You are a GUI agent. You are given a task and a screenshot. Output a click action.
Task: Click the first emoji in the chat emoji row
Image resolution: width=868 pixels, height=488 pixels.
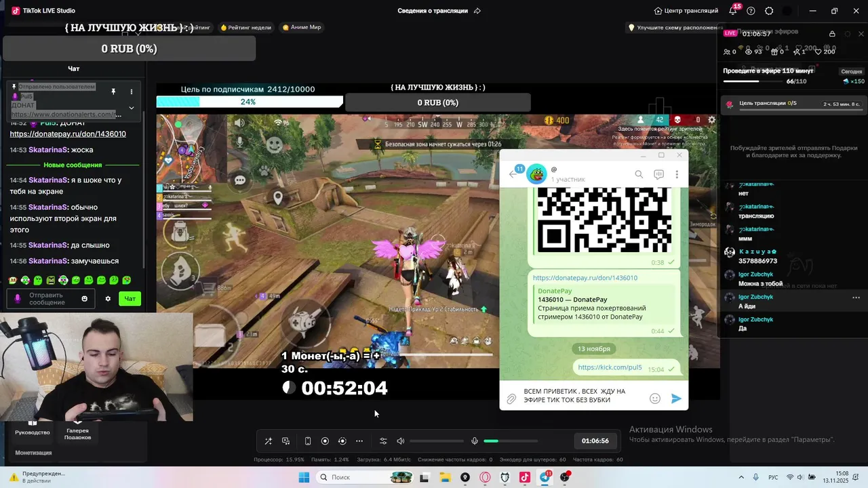coord(13,280)
